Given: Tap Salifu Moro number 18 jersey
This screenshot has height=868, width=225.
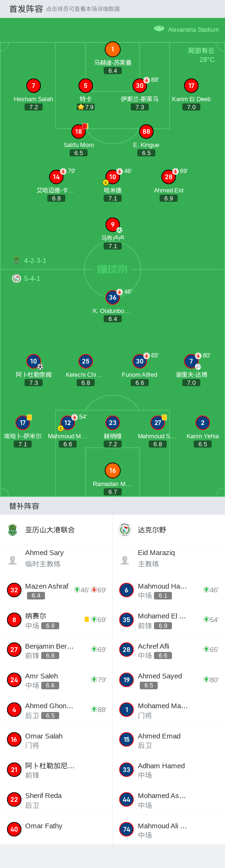Looking at the screenshot, I should pos(79,131).
